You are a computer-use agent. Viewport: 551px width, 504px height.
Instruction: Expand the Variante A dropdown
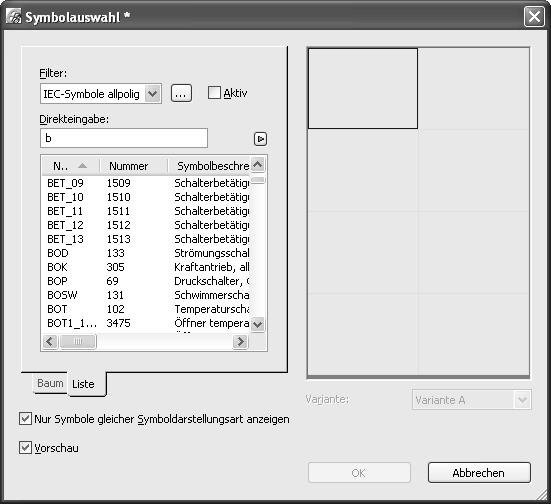coord(523,400)
